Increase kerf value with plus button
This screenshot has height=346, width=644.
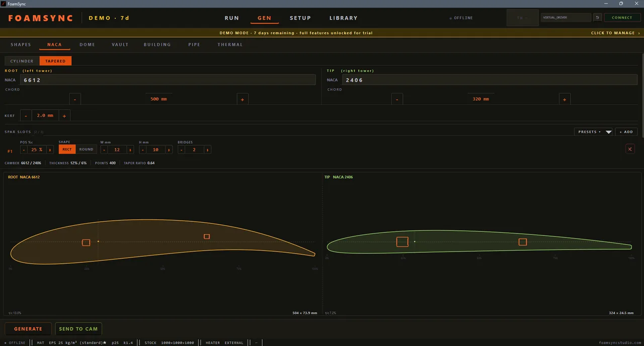64,116
